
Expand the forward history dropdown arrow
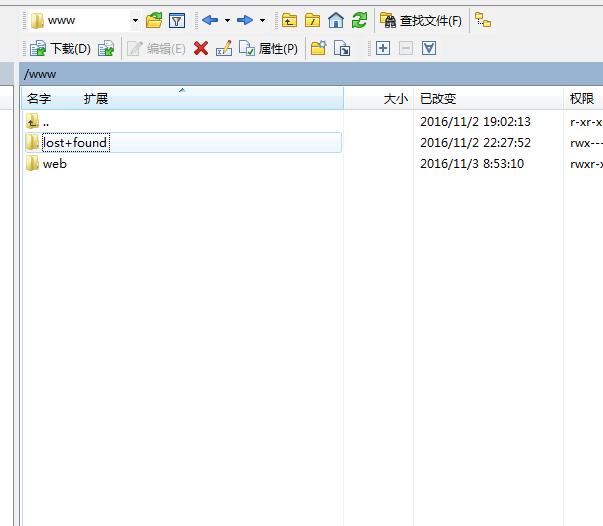(x=262, y=20)
